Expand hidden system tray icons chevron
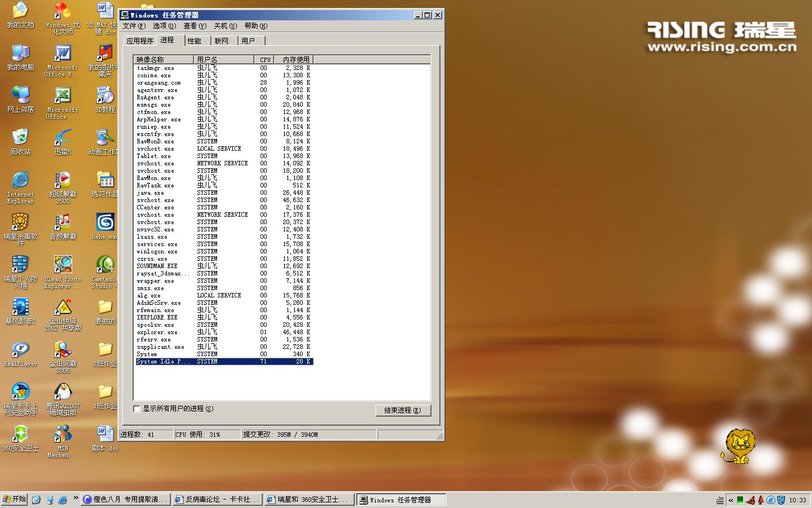Screen dimensions: 812x508 pyautogui.click(x=731, y=500)
